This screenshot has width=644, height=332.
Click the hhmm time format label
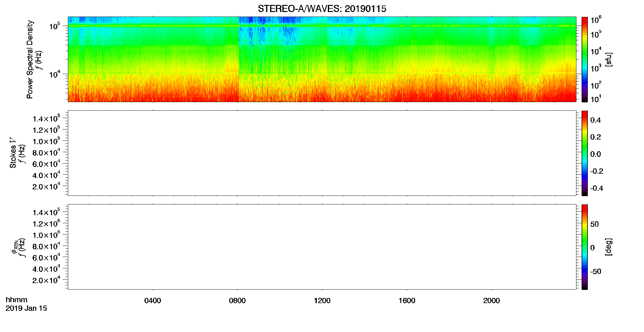[16, 300]
